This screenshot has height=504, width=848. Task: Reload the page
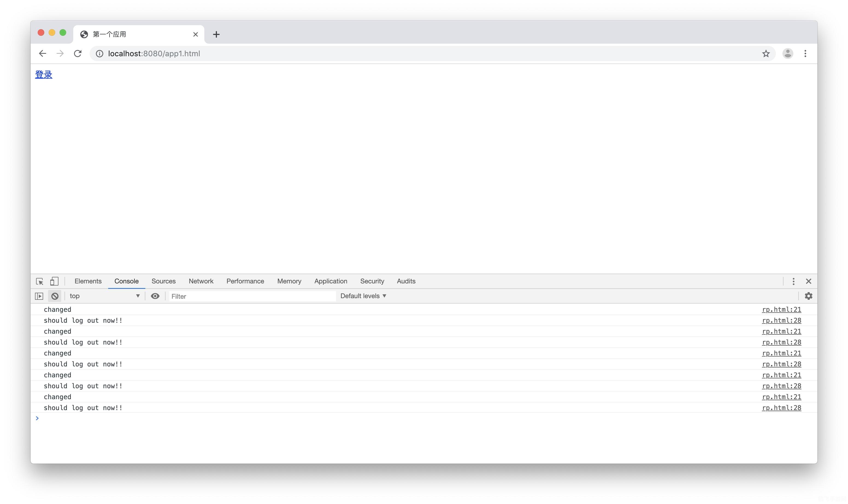click(78, 54)
